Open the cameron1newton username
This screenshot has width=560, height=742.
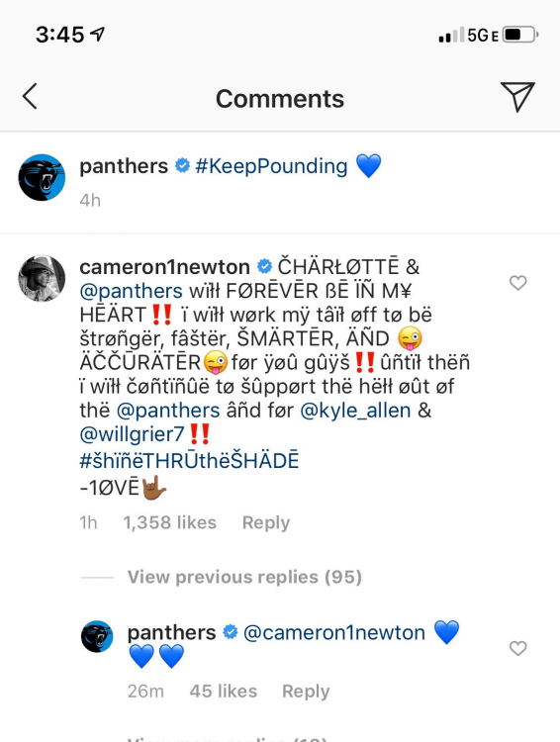point(164,267)
